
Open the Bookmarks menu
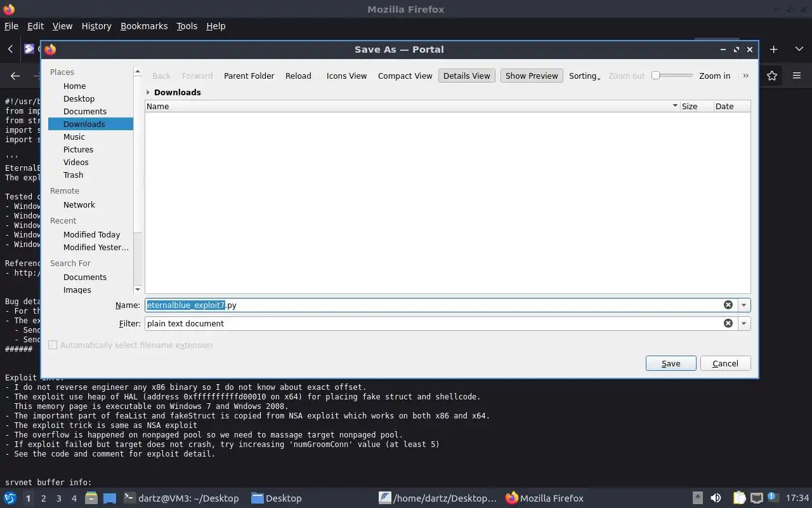(144, 26)
